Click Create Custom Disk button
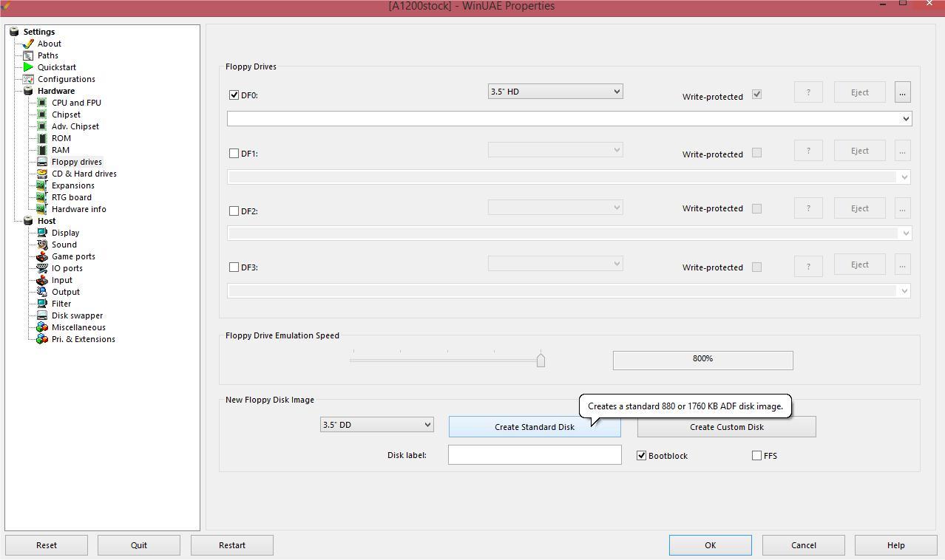This screenshot has height=560, width=945. pos(727,427)
